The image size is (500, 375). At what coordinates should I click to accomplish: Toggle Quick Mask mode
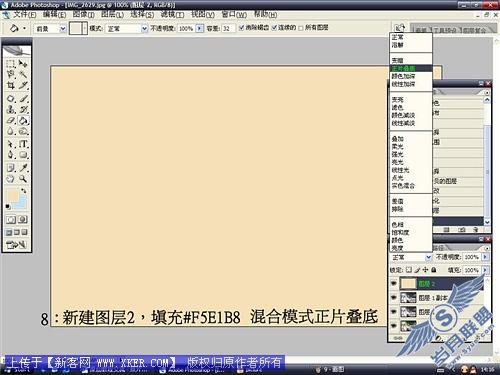(23, 220)
